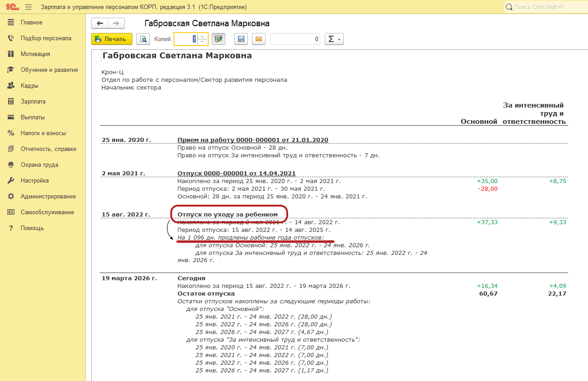Increase copies count with up arrow
This screenshot has width=588, height=381.
click(202, 37)
